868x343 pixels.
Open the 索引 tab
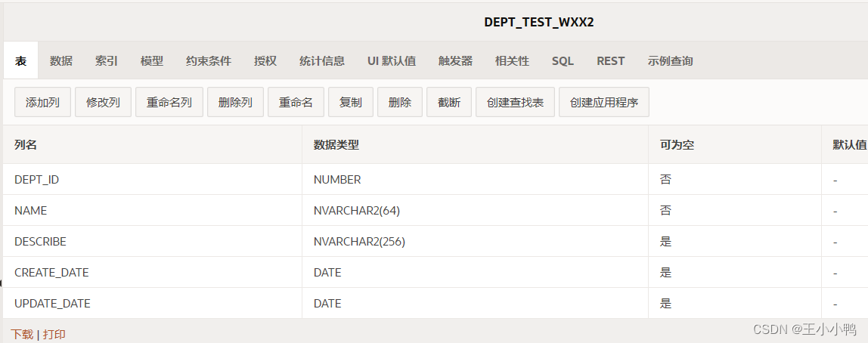[107, 61]
